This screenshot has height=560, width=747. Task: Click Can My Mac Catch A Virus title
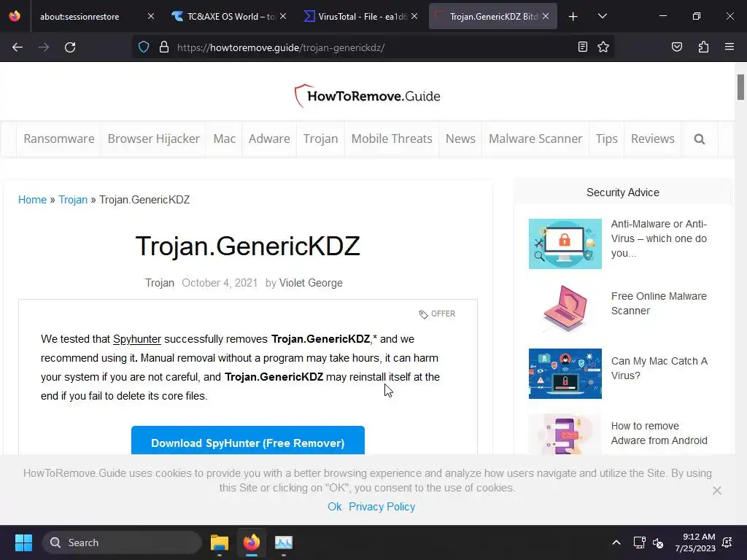(659, 368)
